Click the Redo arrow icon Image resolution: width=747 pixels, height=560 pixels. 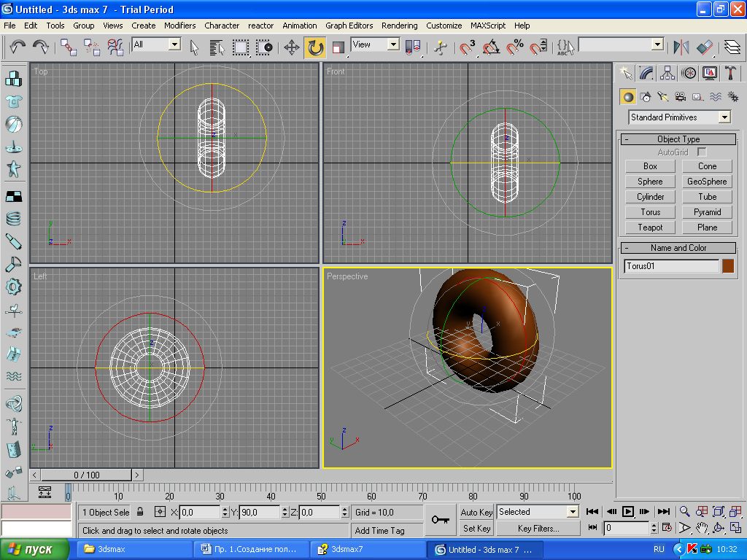[41, 47]
